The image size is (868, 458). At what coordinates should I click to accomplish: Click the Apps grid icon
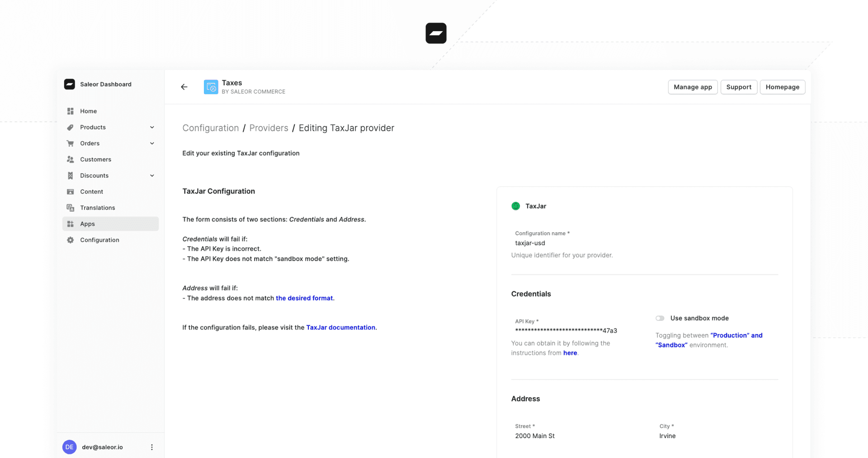[70, 224]
